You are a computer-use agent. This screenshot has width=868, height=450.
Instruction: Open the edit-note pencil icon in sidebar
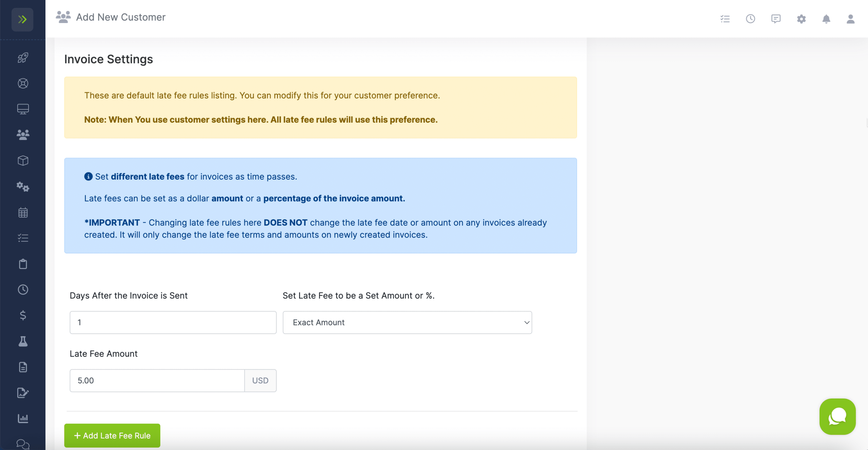coord(23,393)
